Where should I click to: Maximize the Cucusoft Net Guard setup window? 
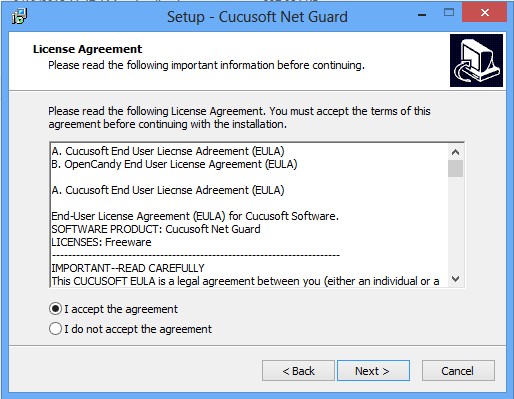[x=449, y=13]
